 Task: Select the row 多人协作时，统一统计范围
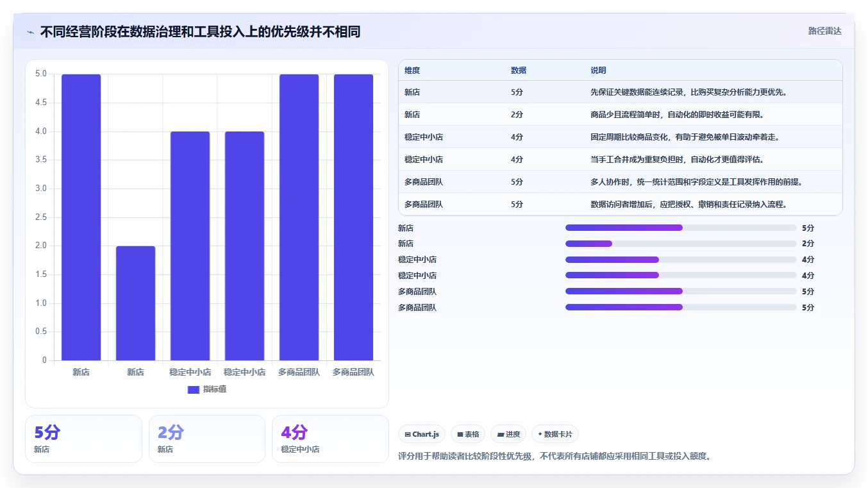(620, 182)
